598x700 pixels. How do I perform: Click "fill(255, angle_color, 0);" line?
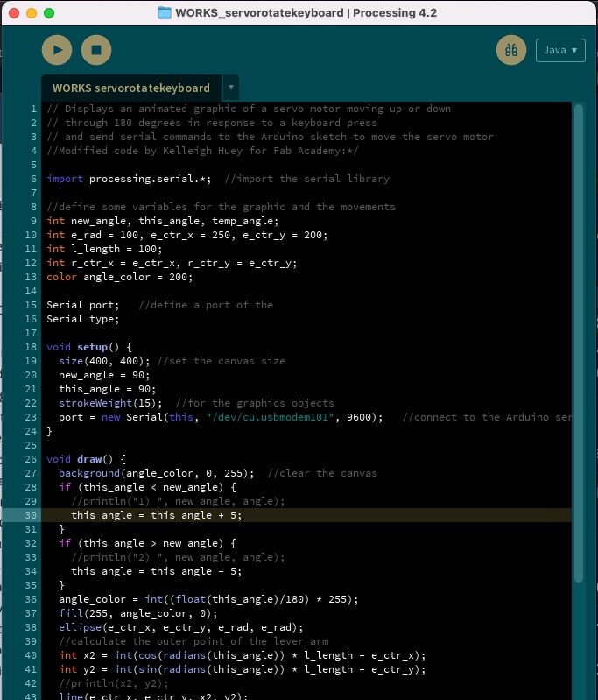tap(138, 613)
